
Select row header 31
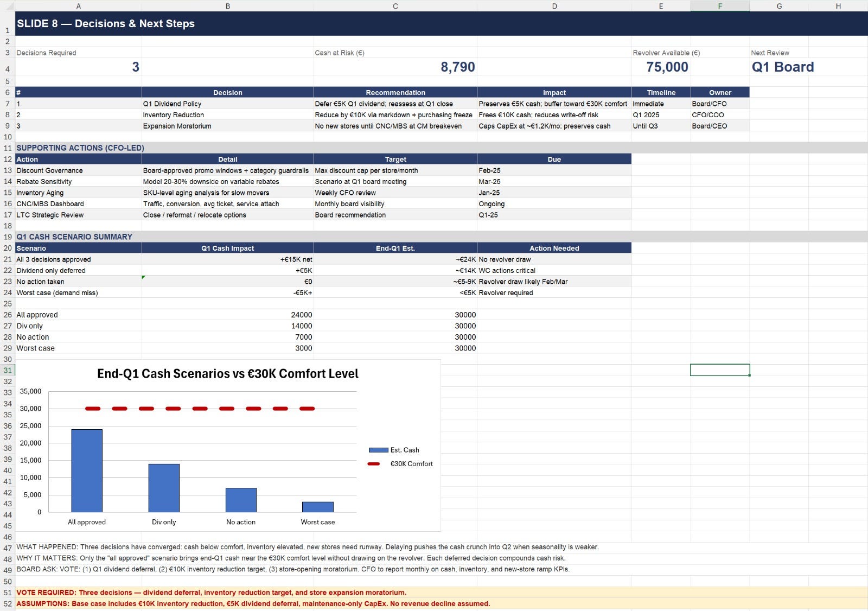(x=8, y=370)
